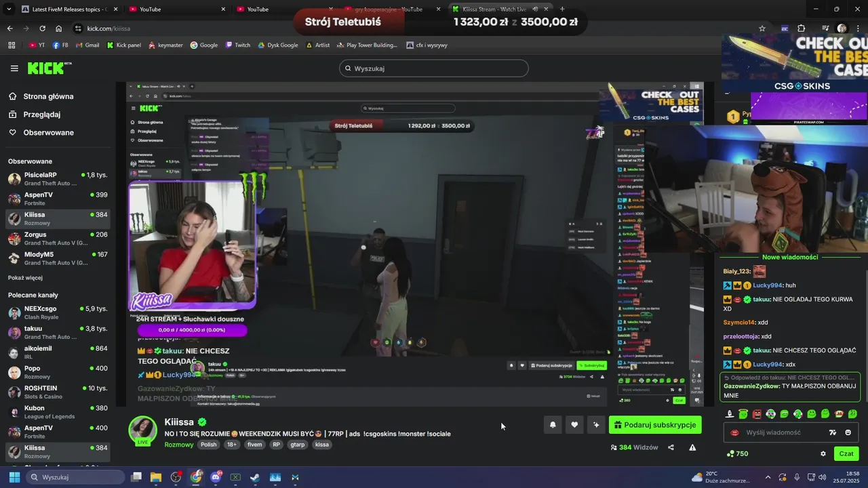Insert the red angry face emote

coord(757,414)
